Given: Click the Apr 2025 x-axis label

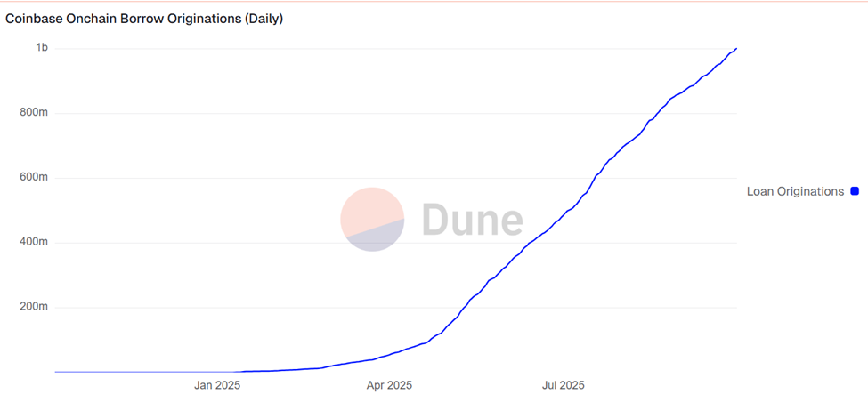Looking at the screenshot, I should [390, 385].
